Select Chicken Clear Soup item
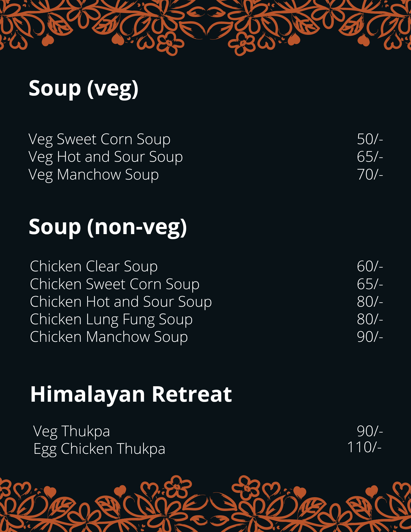The image size is (411, 532). 94,267
